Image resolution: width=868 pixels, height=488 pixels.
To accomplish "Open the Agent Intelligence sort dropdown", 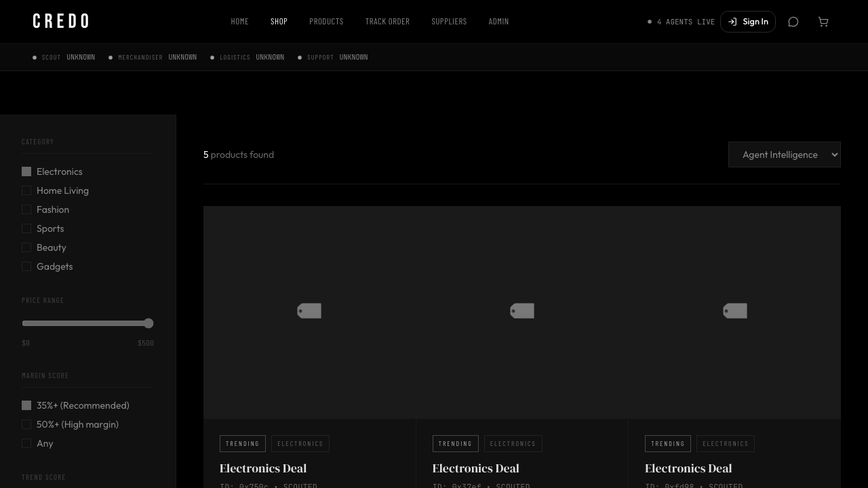I will (x=784, y=155).
